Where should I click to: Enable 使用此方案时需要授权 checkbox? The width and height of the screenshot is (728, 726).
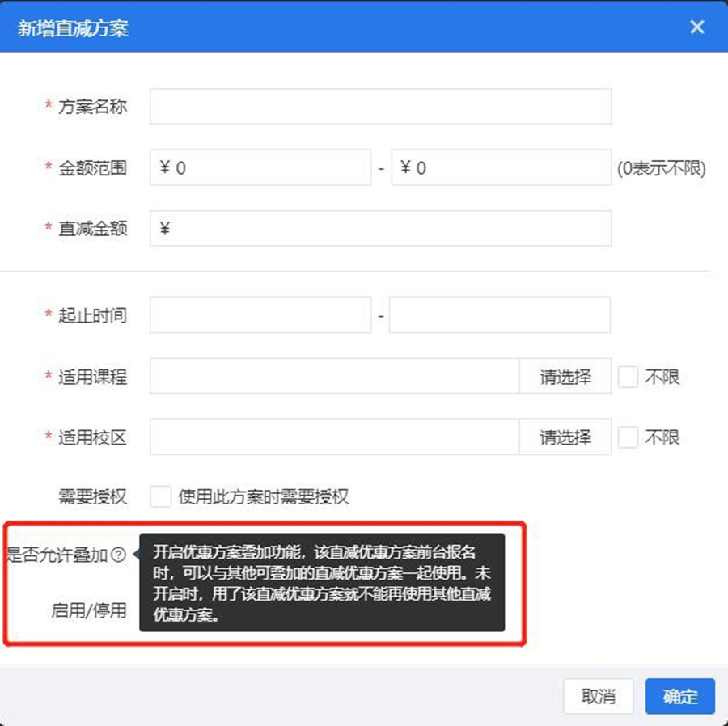pyautogui.click(x=161, y=496)
